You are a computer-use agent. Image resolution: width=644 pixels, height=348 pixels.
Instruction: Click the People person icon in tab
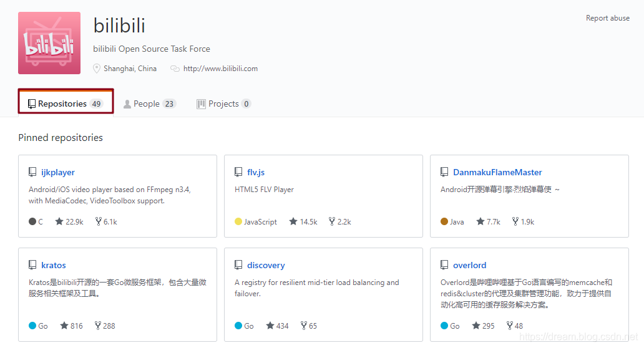pyautogui.click(x=127, y=104)
